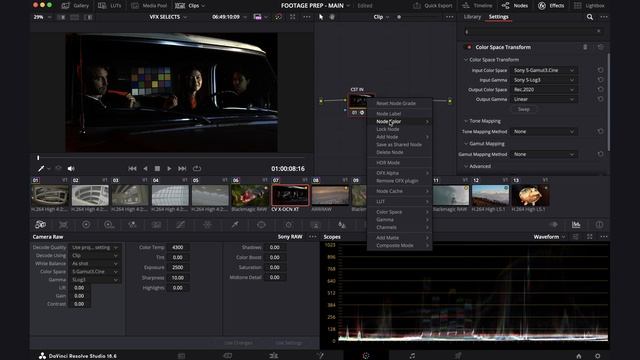Image resolution: width=640 pixels, height=360 pixels.
Task: Collapse the Tone Mapping section
Action: pyautogui.click(x=466, y=121)
